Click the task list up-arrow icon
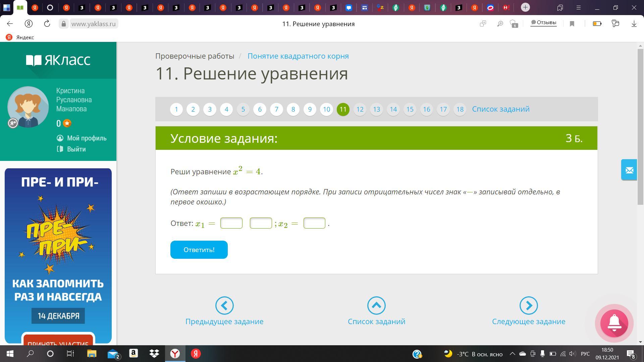Image resolution: width=644 pixels, height=362 pixels. [376, 305]
